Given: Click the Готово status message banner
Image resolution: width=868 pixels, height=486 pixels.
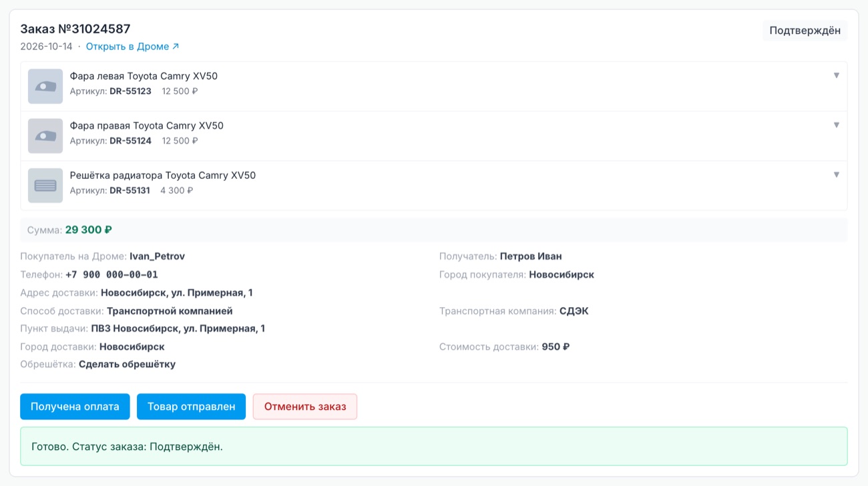Looking at the screenshot, I should (434, 447).
